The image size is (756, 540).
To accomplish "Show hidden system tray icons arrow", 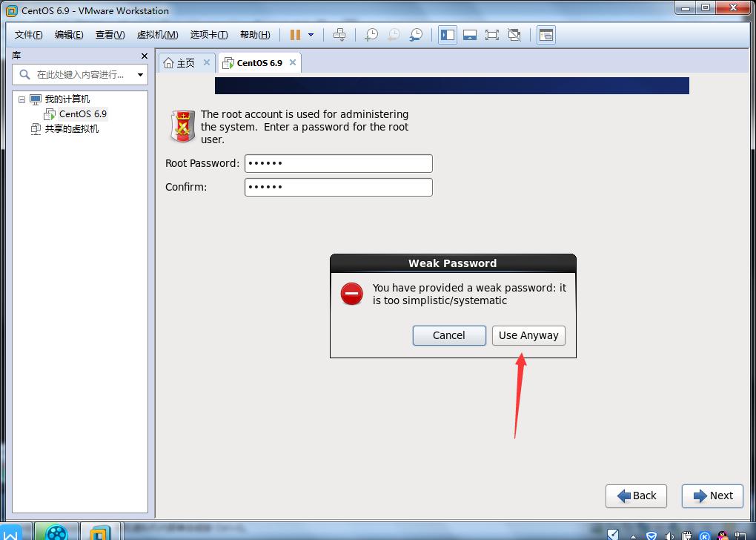I will click(632, 536).
